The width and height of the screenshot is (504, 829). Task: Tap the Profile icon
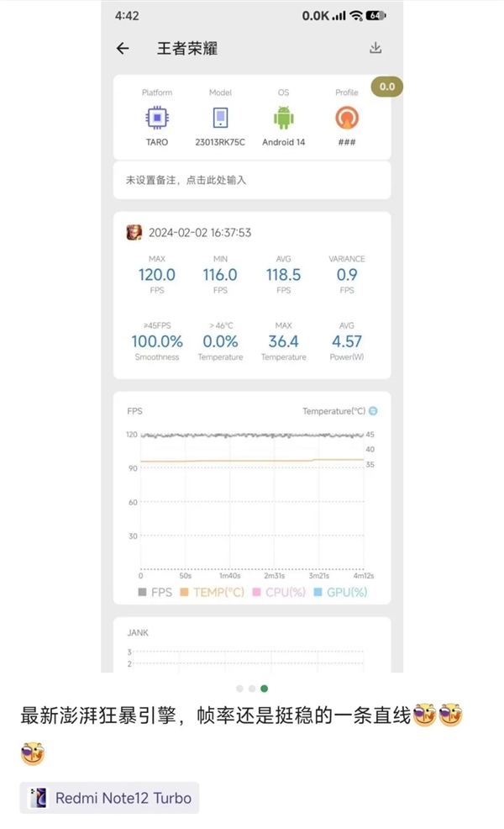[x=347, y=118]
